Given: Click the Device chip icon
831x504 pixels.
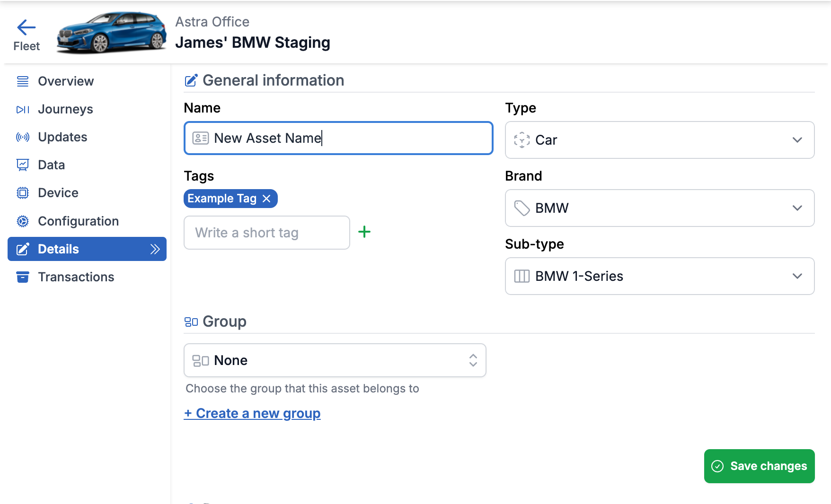Looking at the screenshot, I should pyautogui.click(x=22, y=193).
